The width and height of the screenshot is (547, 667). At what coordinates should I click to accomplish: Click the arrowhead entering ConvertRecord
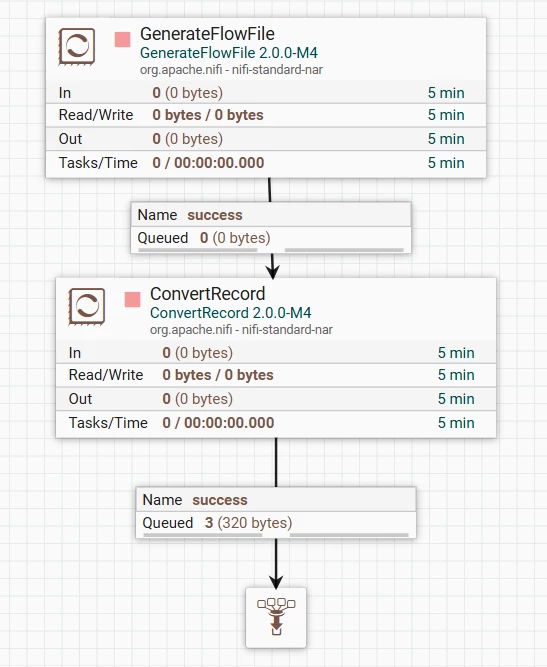(273, 271)
